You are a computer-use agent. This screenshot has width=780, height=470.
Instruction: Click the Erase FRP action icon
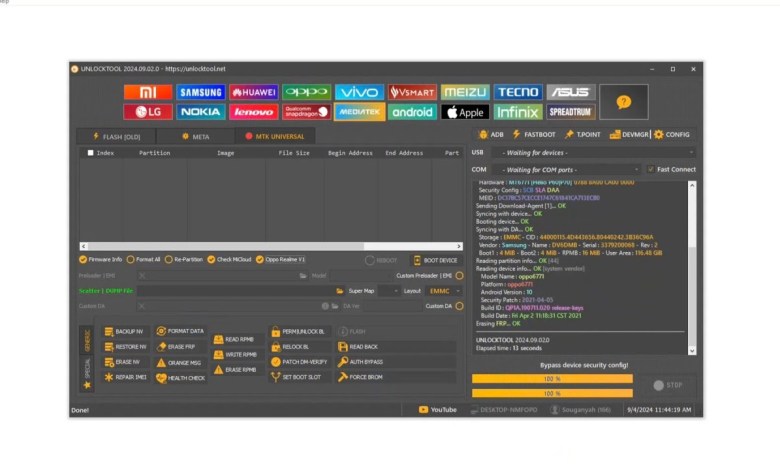coord(161,346)
